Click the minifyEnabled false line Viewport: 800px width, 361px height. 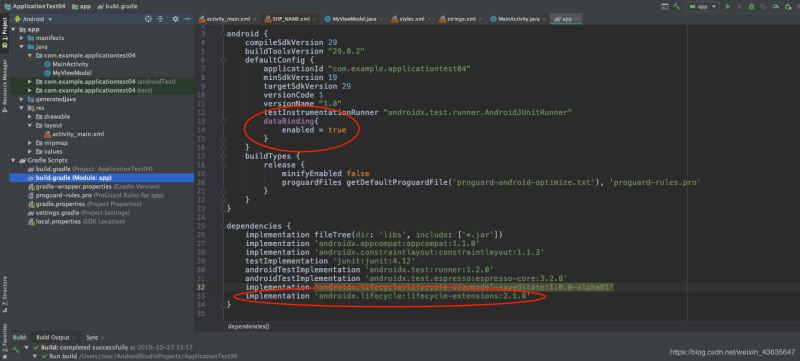(326, 174)
